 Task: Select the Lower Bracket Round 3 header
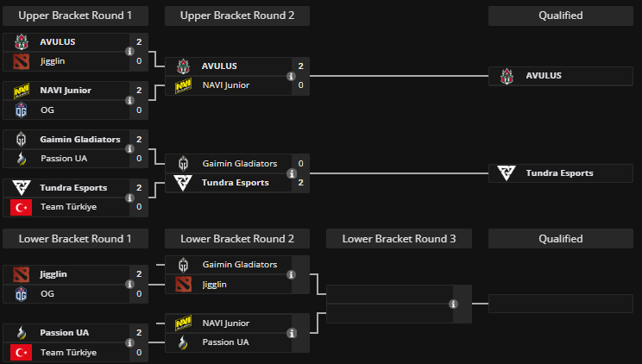pos(399,239)
